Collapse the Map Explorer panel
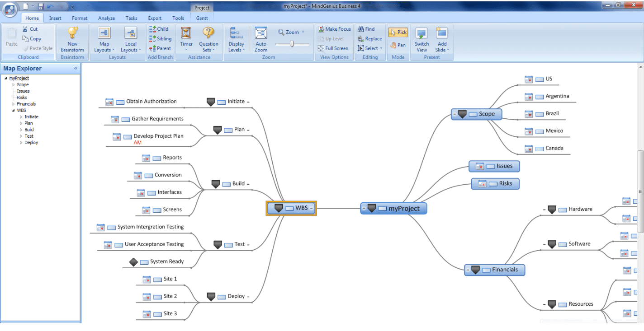The width and height of the screenshot is (644, 331). [x=76, y=69]
